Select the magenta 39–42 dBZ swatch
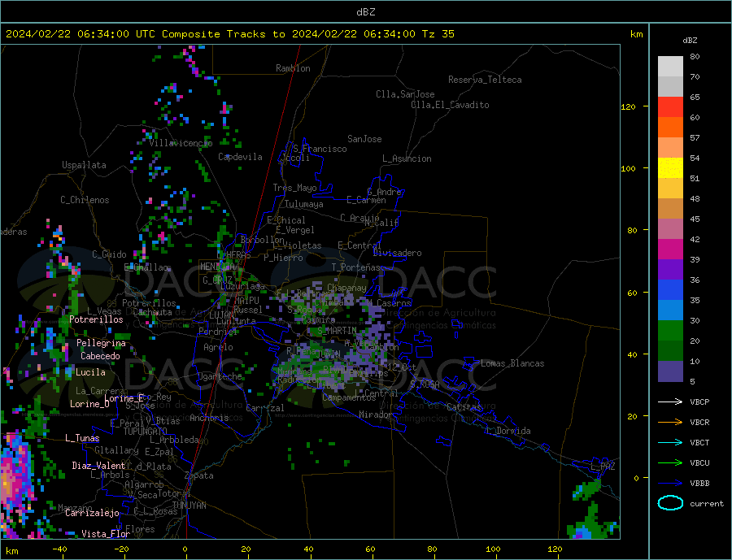The height and width of the screenshot is (560, 732). click(670, 250)
